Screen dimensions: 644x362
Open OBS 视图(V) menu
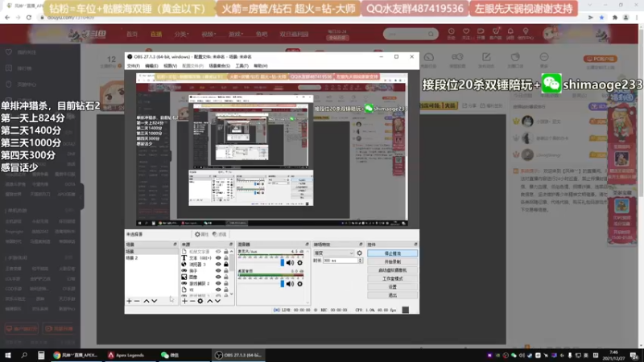170,66
